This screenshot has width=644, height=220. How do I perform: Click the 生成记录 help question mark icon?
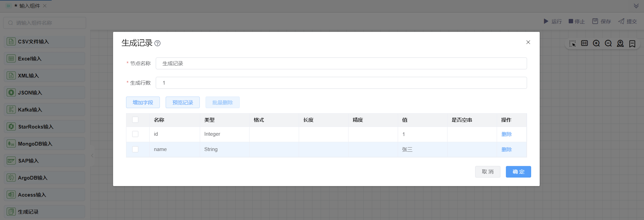[158, 43]
